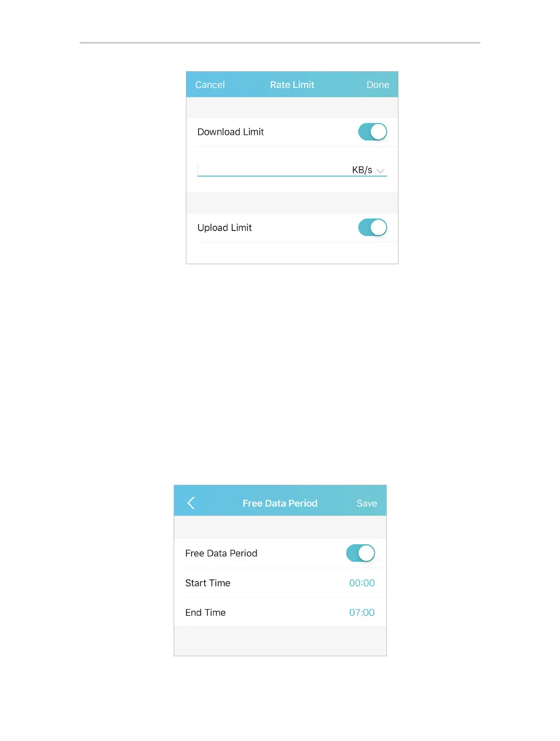Image resolution: width=560 pixels, height=741 pixels.
Task: Save the Free Data Period settings
Action: [367, 504]
